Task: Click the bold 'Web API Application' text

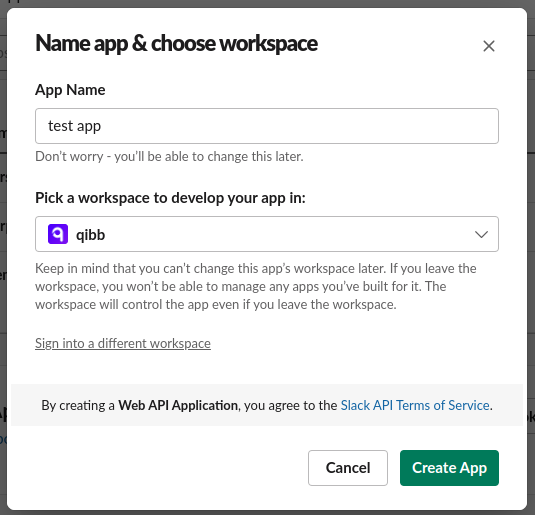Action: (178, 405)
